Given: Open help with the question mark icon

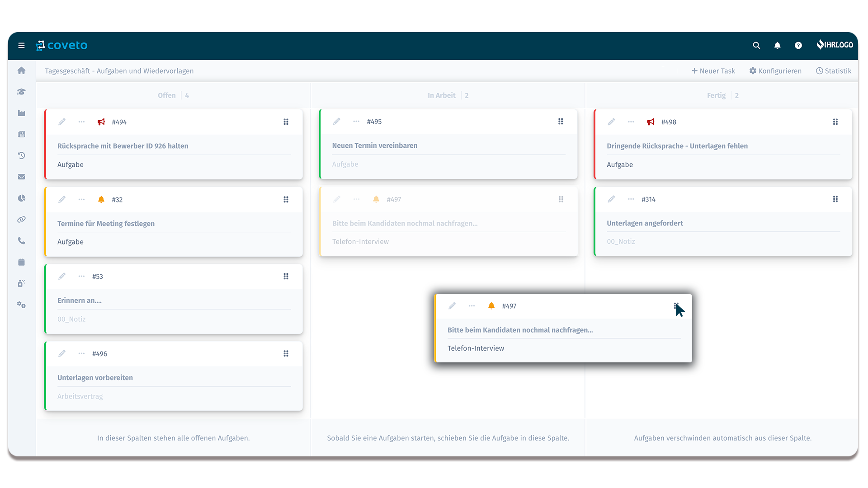Looking at the screenshot, I should [798, 45].
